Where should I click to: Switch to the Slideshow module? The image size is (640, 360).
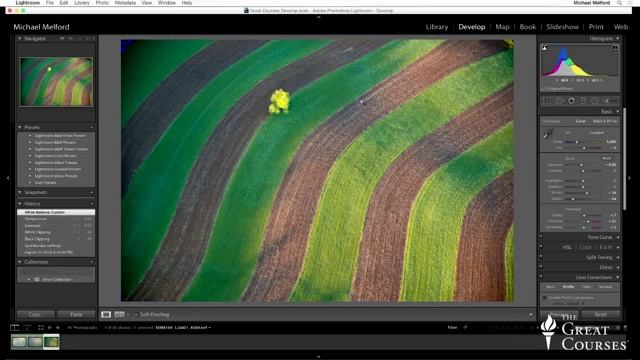562,27
